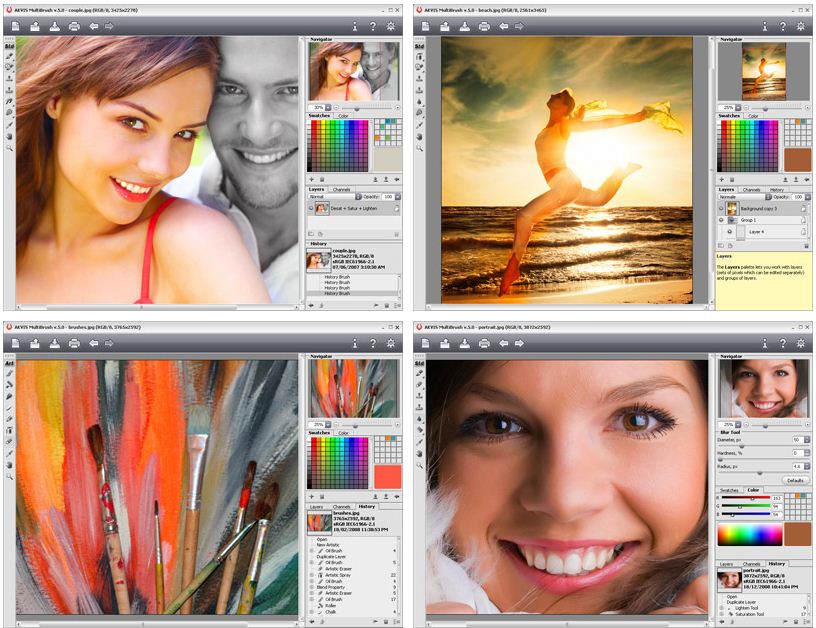816x628 pixels.
Task: Delete the selected layer using the trash icon
Action: coord(396,232)
